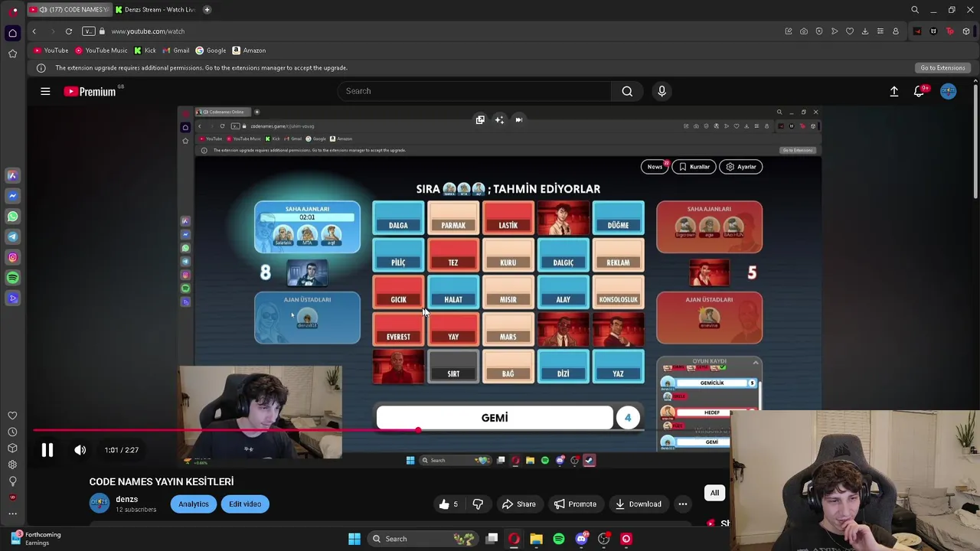Start voice search with microphone
The height and width of the screenshot is (551, 980).
pos(662,91)
